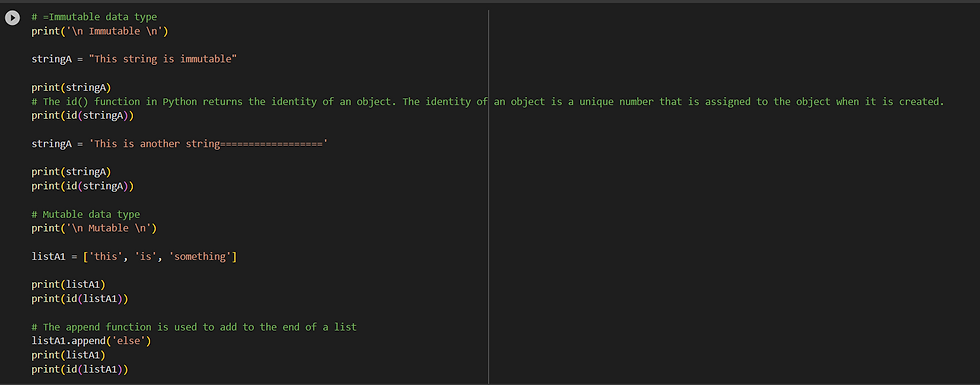Image resolution: width=980 pixels, height=385 pixels.
Task: Click the 'is' element in listA1 list
Action: point(146,256)
